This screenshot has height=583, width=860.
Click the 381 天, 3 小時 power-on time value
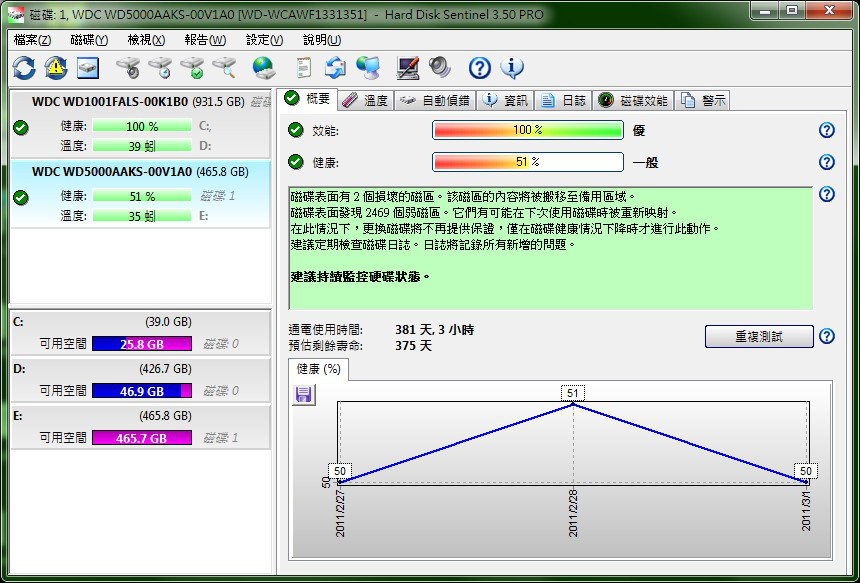click(x=434, y=330)
